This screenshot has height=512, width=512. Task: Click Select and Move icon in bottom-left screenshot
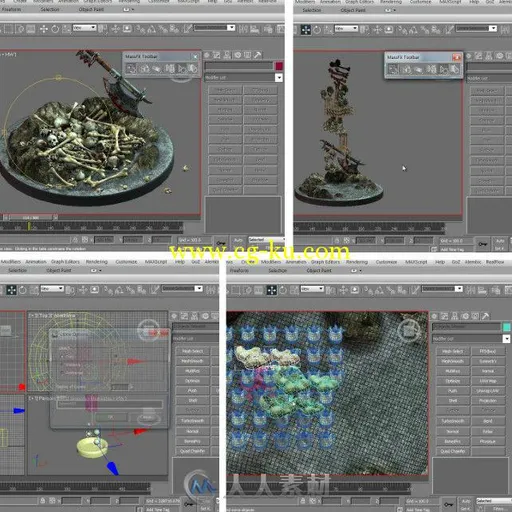click(11, 290)
